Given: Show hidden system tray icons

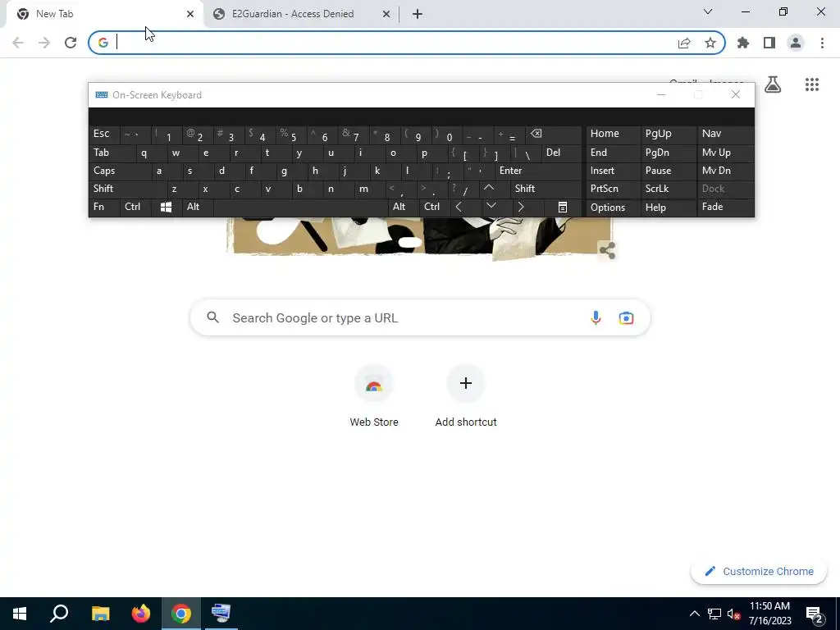Looking at the screenshot, I should pyautogui.click(x=694, y=614).
